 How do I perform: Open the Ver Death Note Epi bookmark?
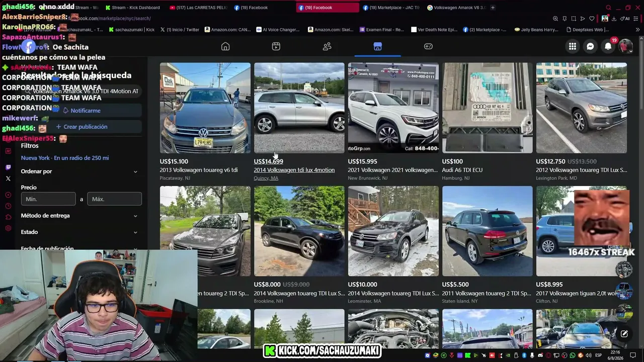coord(434,30)
